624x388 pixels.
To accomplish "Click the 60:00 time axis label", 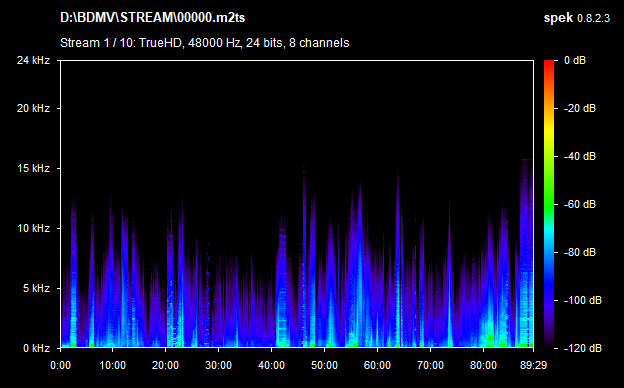I will coord(377,365).
